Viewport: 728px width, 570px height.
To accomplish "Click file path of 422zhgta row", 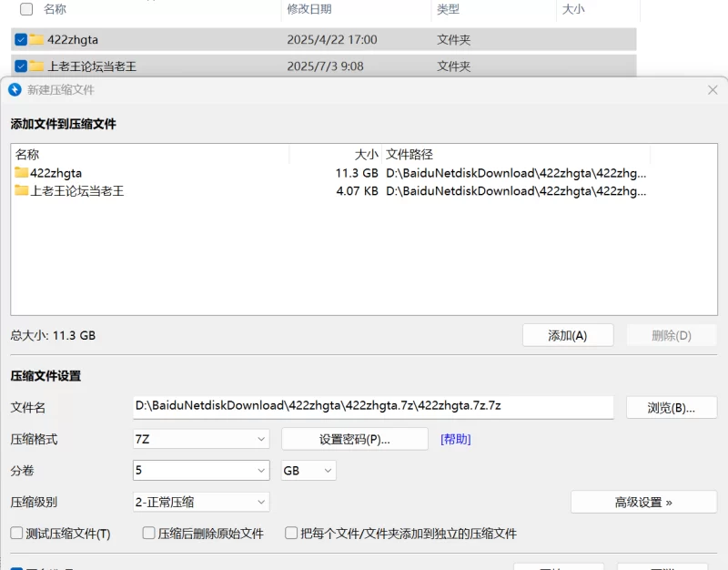I will click(x=516, y=173).
